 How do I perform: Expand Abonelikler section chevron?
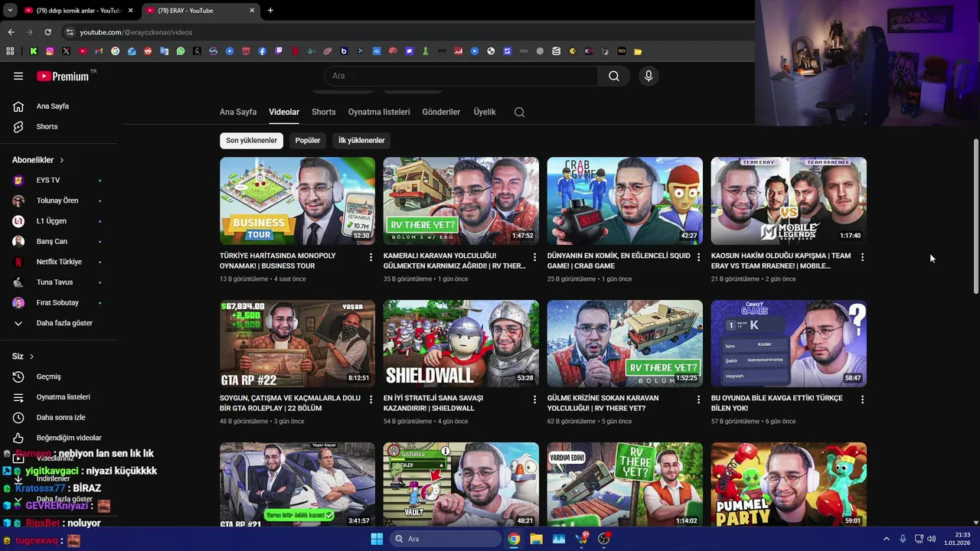click(61, 160)
